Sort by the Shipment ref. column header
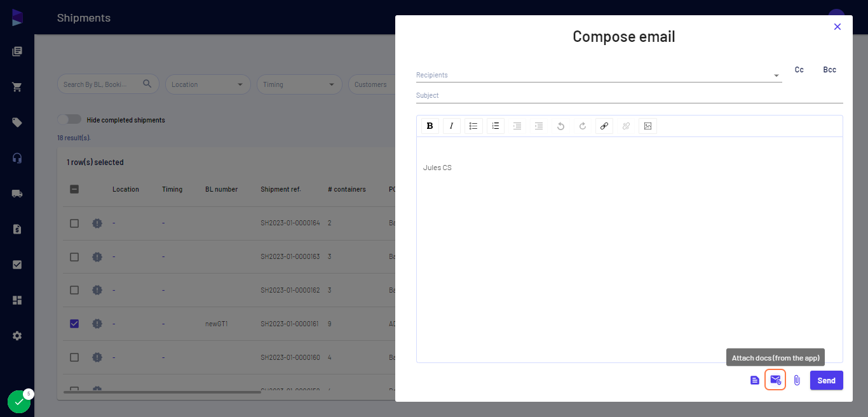The width and height of the screenshot is (868, 417). 281,189
